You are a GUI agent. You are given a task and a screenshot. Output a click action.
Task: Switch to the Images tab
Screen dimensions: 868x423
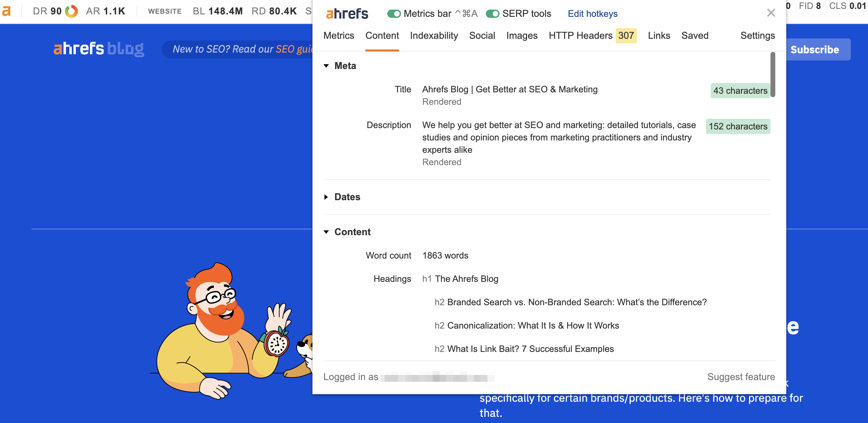[521, 35]
